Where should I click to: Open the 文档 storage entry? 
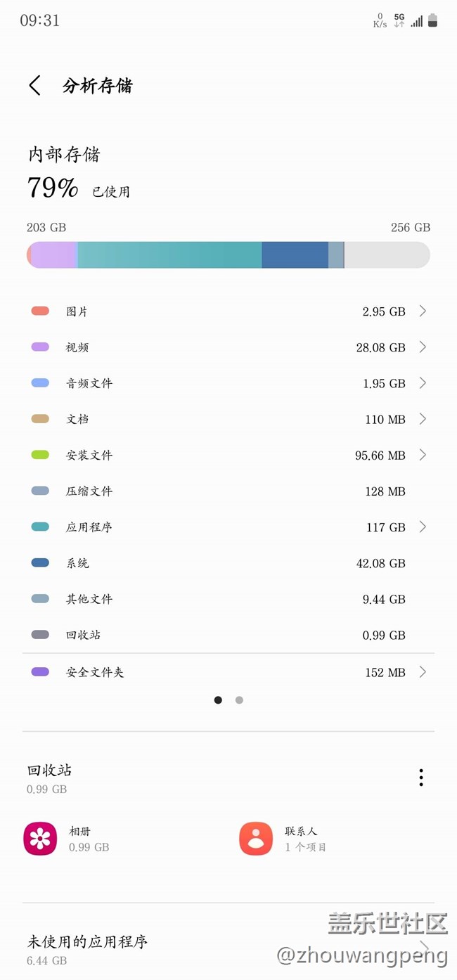228,419
